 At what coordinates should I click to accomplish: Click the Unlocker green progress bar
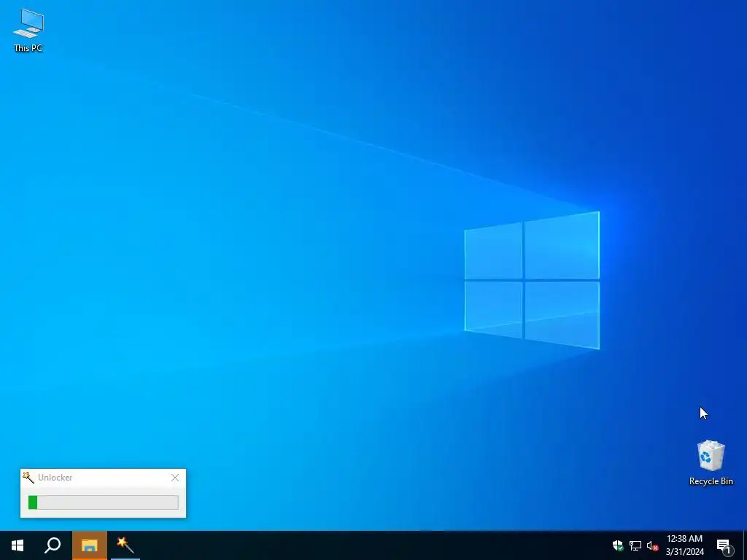point(104,502)
